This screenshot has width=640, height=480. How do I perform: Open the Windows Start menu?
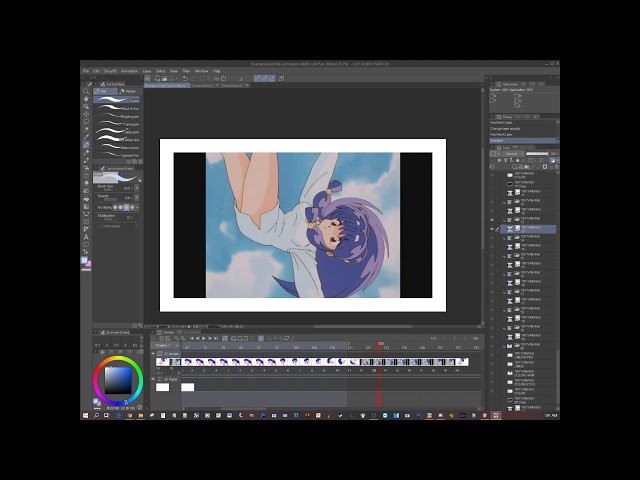[86, 416]
